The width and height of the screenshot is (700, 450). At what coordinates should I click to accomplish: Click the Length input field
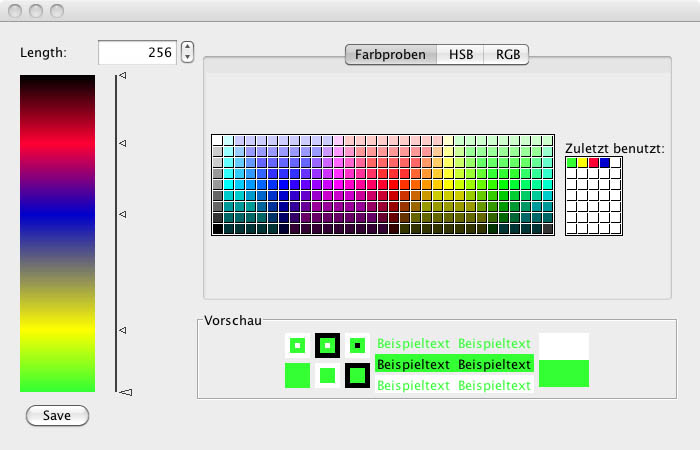(136, 52)
